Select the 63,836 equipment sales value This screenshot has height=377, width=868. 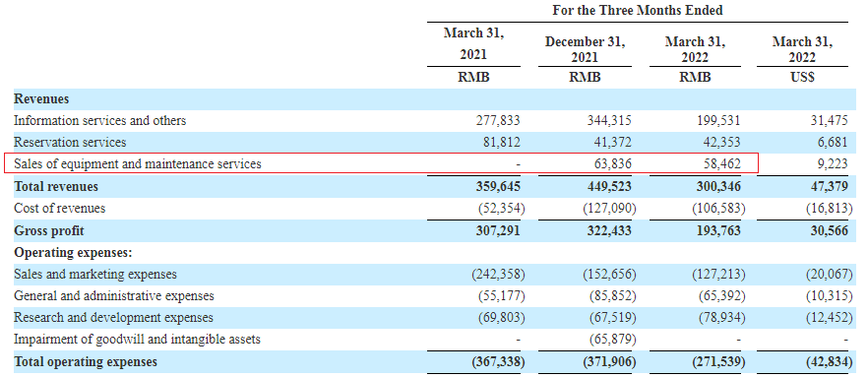click(611, 163)
